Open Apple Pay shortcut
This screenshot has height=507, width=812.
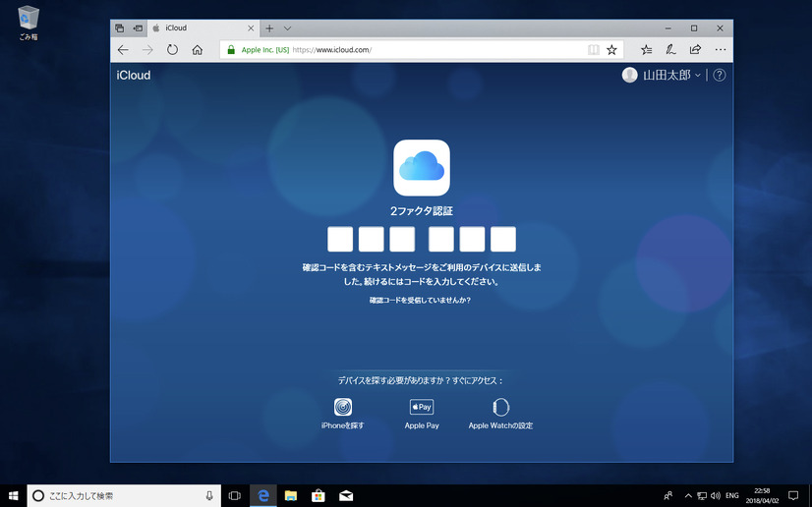[x=422, y=414]
